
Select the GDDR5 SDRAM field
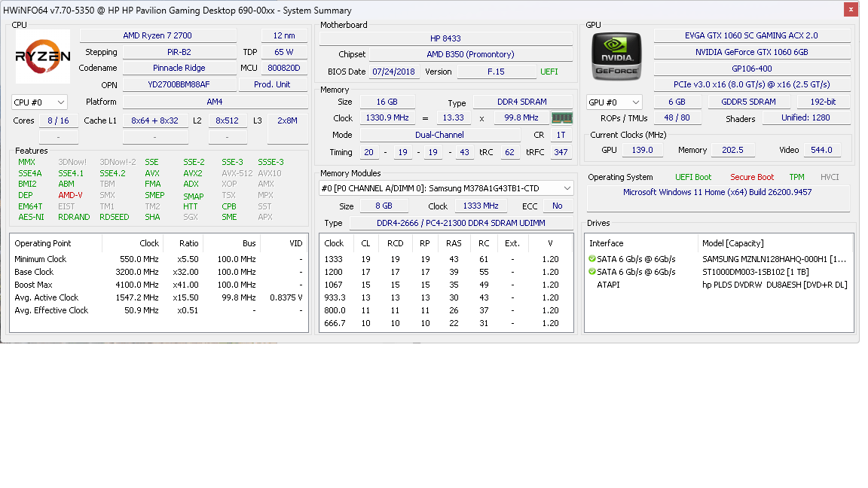click(x=748, y=102)
